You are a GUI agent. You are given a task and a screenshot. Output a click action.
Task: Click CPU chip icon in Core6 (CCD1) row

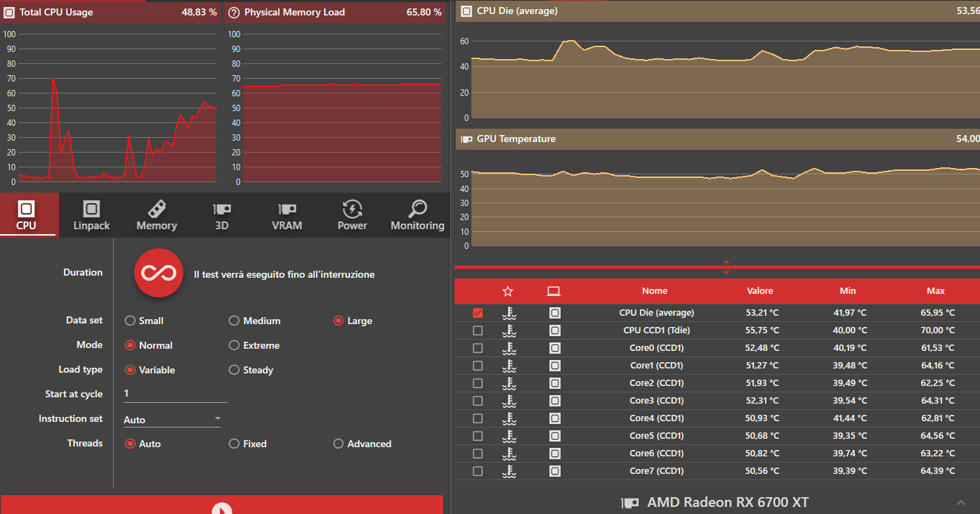coord(555,454)
